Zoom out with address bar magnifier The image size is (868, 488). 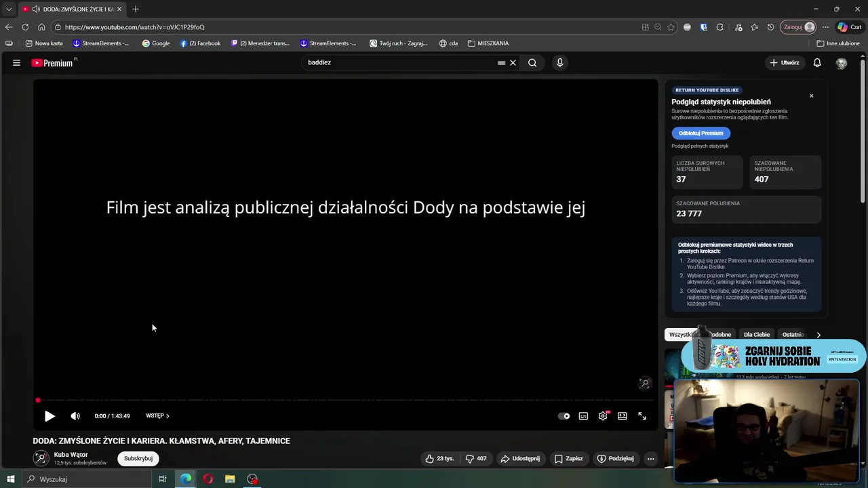(x=658, y=27)
